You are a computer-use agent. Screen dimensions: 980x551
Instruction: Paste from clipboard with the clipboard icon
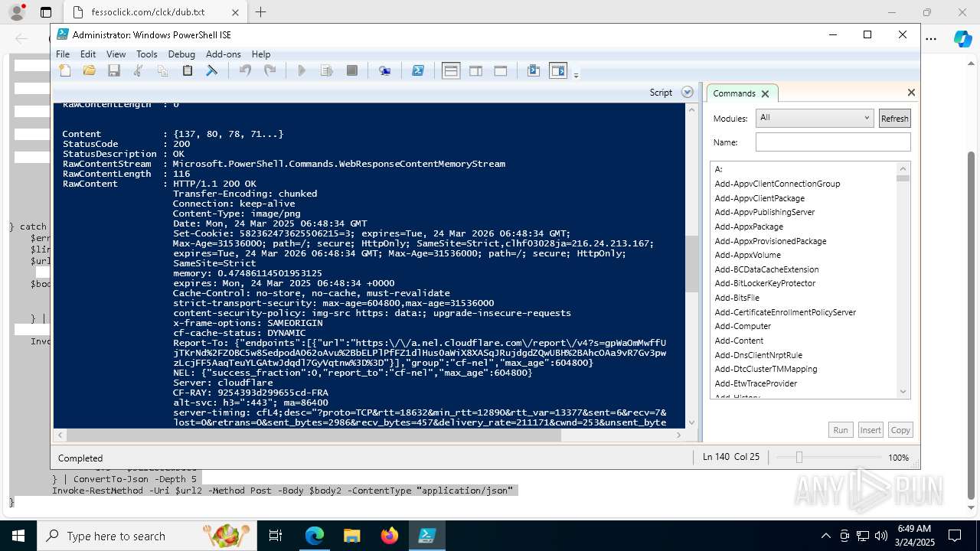pos(188,71)
